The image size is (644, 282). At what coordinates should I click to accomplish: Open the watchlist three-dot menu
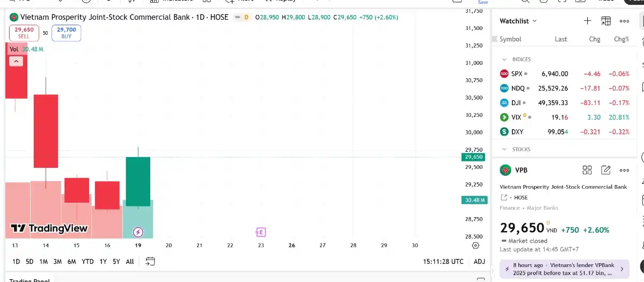tap(624, 21)
